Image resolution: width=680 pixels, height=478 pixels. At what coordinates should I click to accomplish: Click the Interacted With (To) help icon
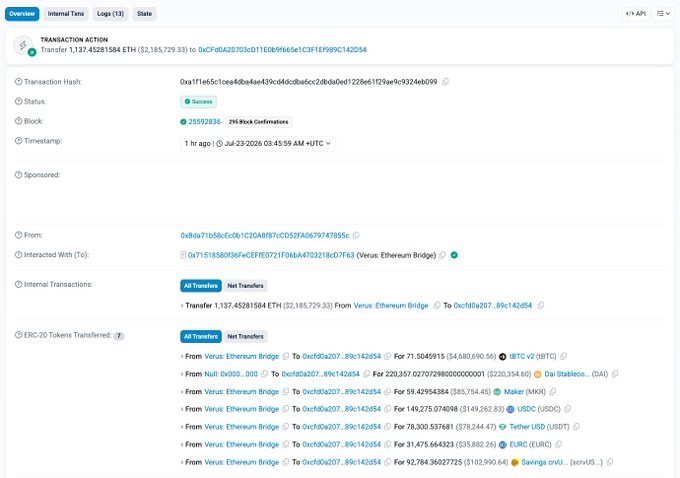(18, 255)
